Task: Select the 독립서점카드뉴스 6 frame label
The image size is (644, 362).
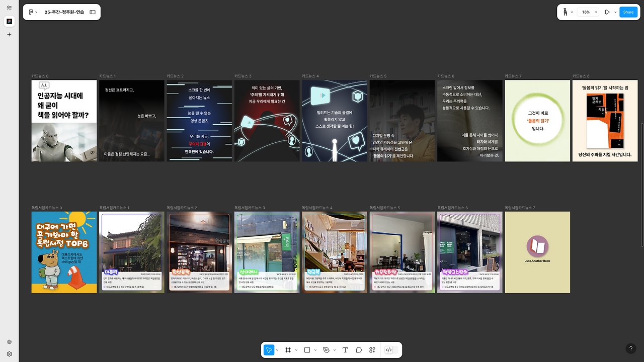Action: point(452,208)
